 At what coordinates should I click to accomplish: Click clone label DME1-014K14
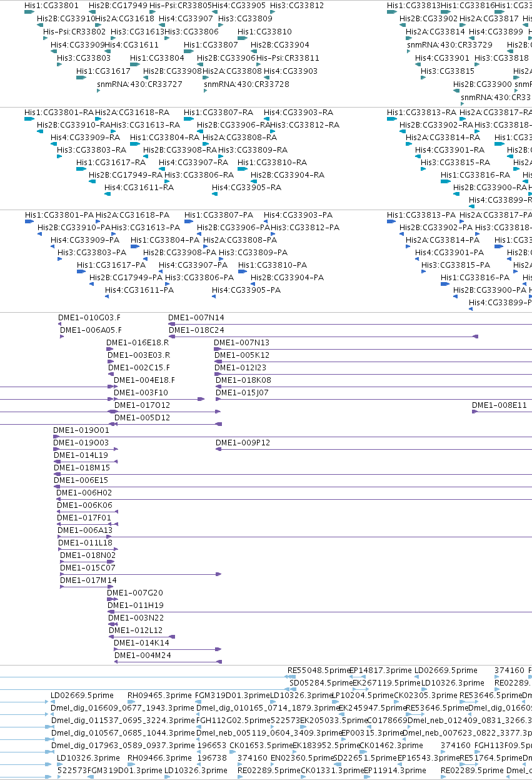coord(142,643)
